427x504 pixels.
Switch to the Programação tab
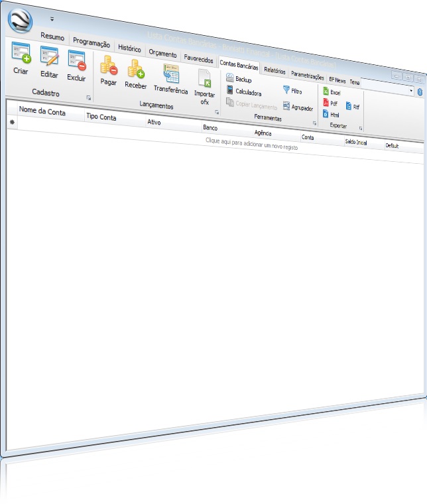(x=91, y=42)
